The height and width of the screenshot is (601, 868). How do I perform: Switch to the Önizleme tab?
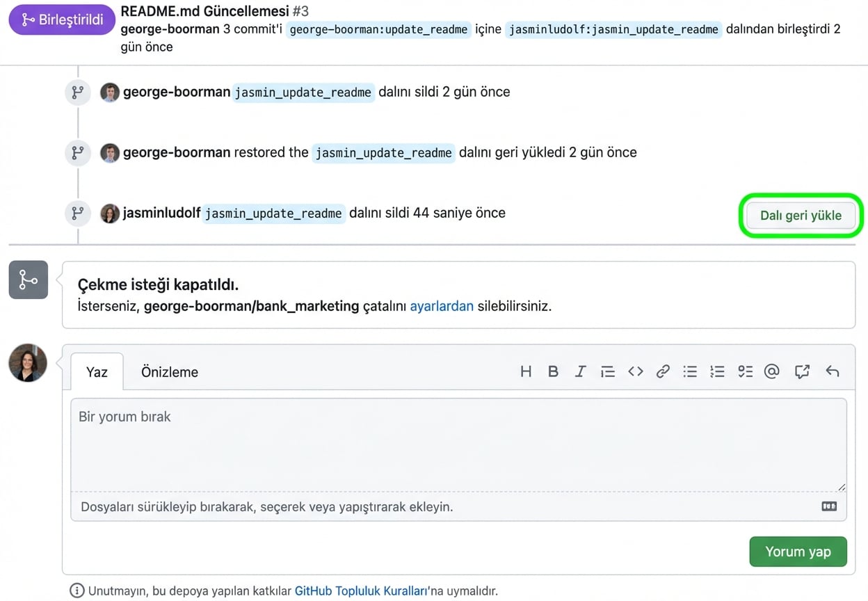coord(170,372)
